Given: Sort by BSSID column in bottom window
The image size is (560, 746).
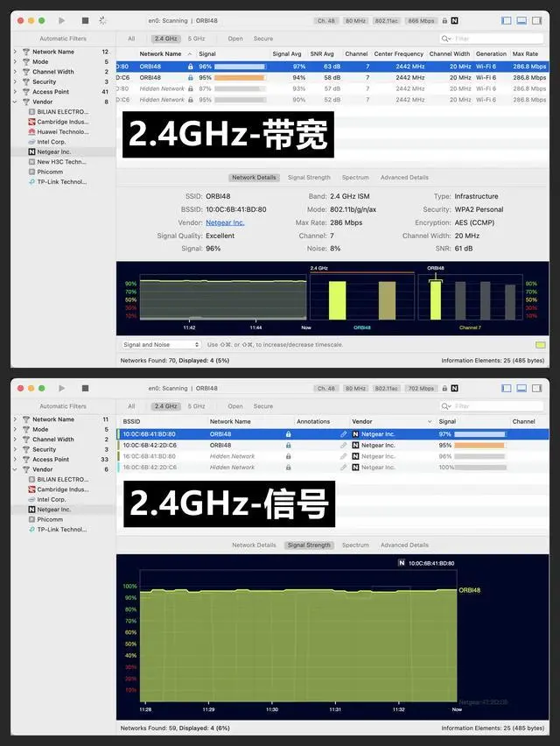Looking at the screenshot, I should 131,421.
